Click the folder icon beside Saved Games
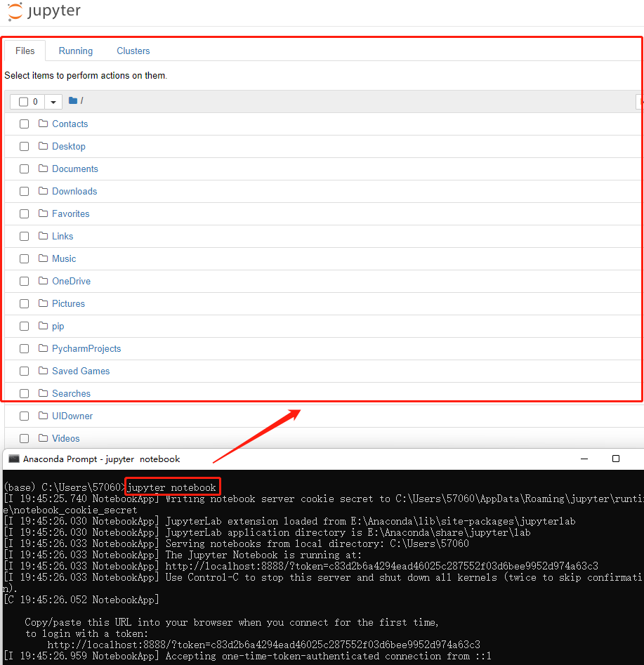 click(x=43, y=371)
